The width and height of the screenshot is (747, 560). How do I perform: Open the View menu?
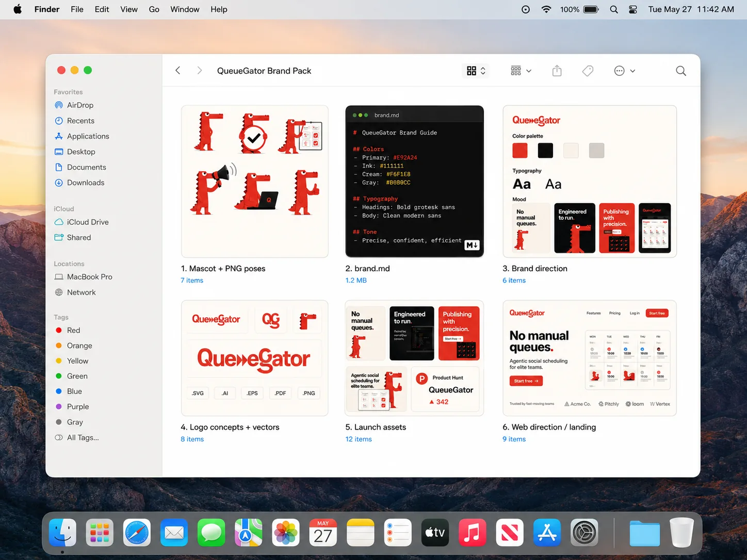[129, 9]
